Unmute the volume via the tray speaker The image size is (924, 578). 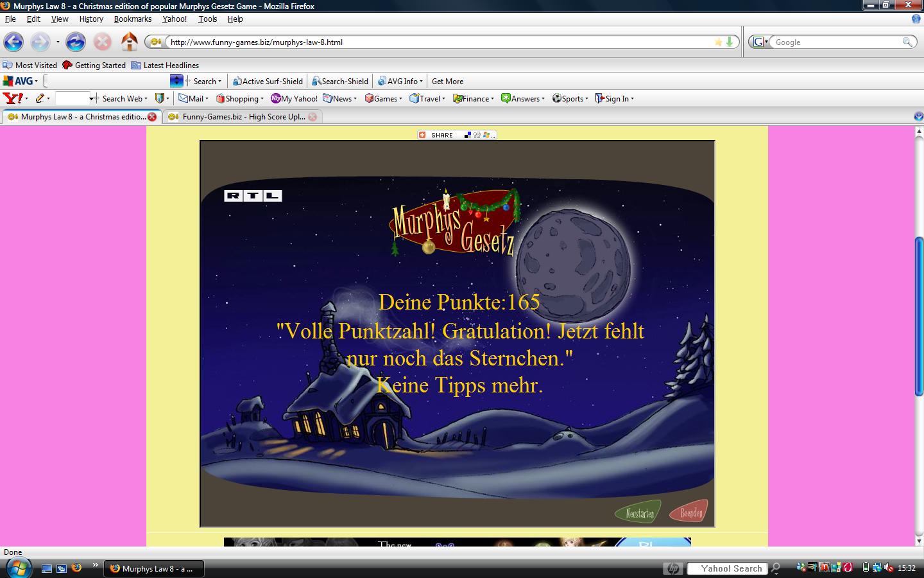888,568
